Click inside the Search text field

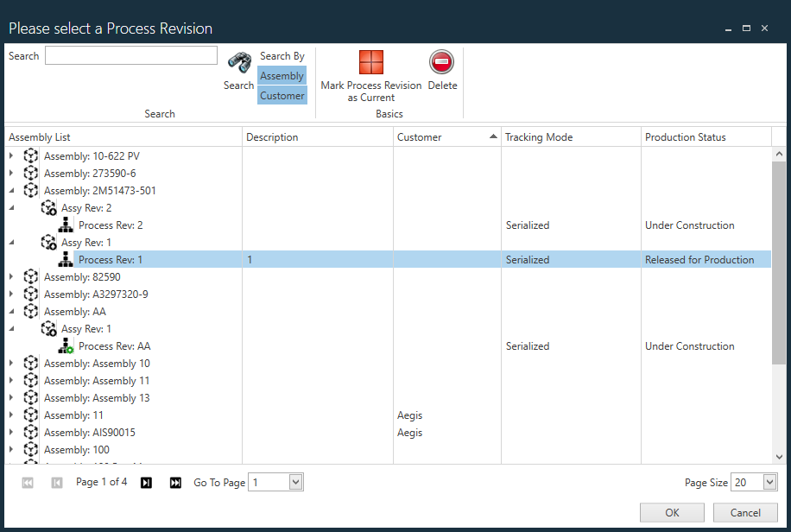click(x=130, y=54)
